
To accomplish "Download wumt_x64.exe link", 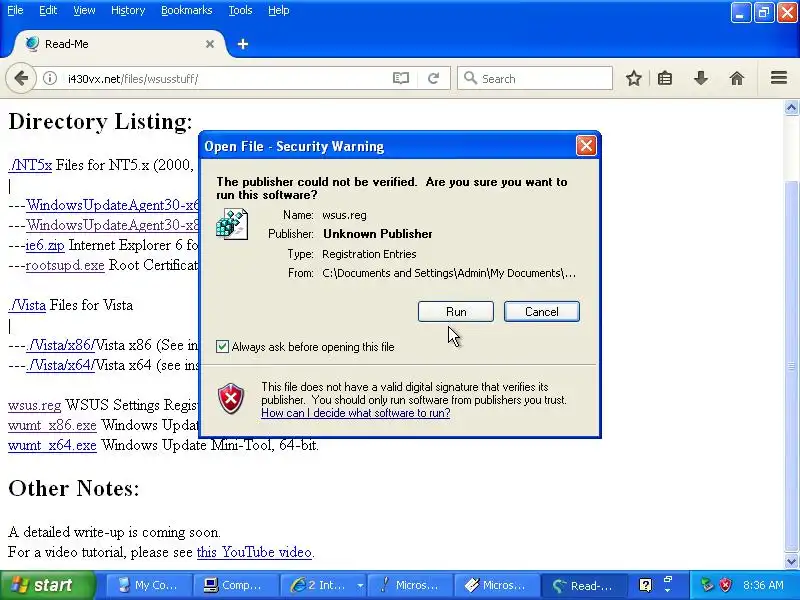I will [x=53, y=445].
